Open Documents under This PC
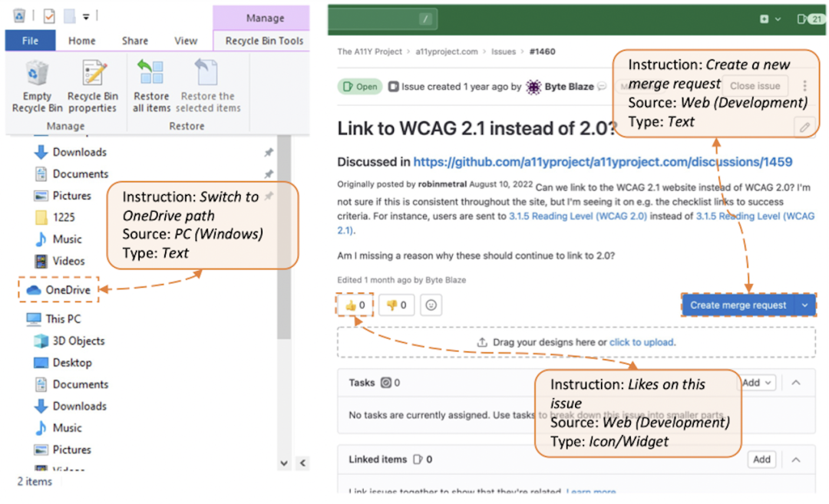The width and height of the screenshot is (829, 504). (71, 384)
